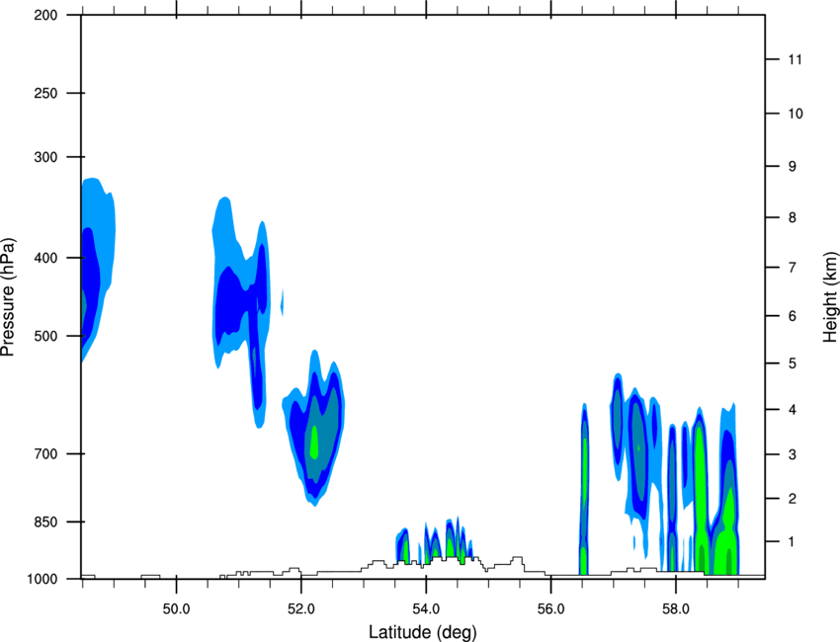Click the 50.0 latitude tick label
The width and height of the screenshot is (840, 642).
[x=176, y=609]
